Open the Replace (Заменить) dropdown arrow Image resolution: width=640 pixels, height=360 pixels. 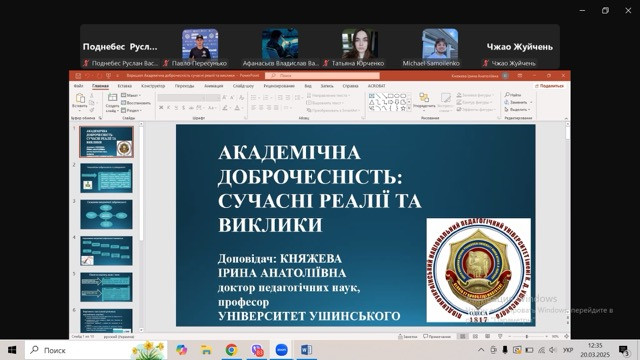[x=531, y=102]
